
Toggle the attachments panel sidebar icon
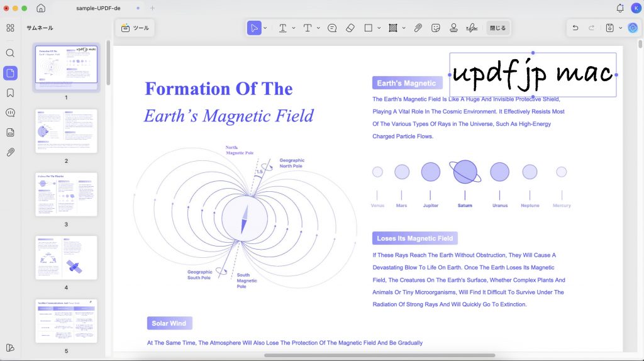[10, 152]
